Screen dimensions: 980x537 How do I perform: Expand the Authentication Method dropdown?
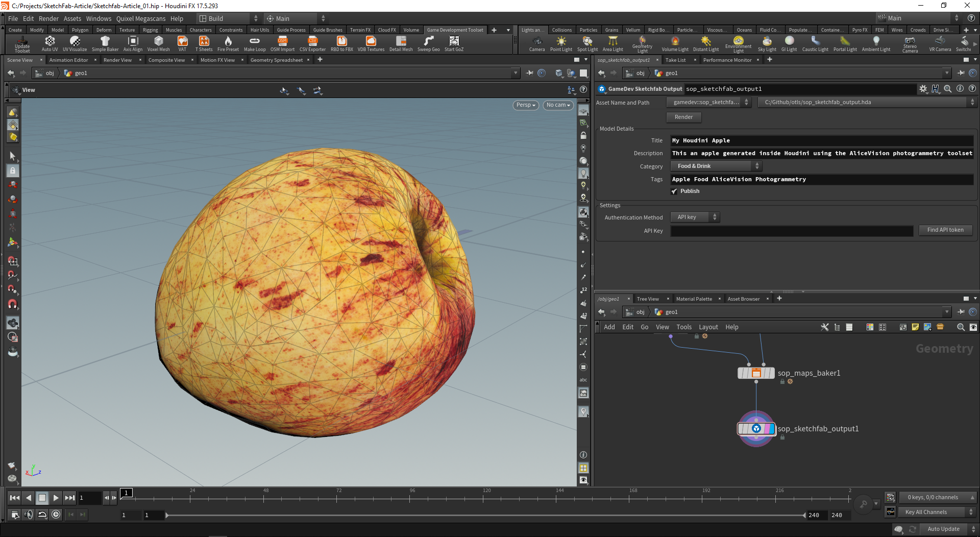(x=695, y=217)
